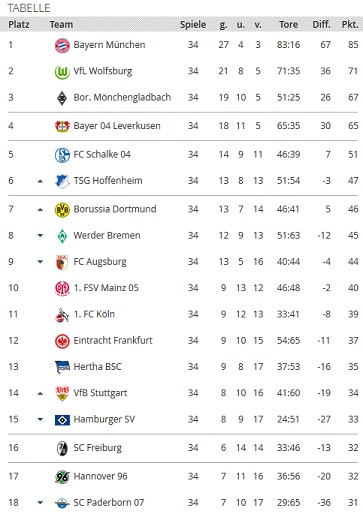The width and height of the screenshot is (363, 514).
Task: Click down arrow next to FC Augsburg
Action: pyautogui.click(x=40, y=262)
